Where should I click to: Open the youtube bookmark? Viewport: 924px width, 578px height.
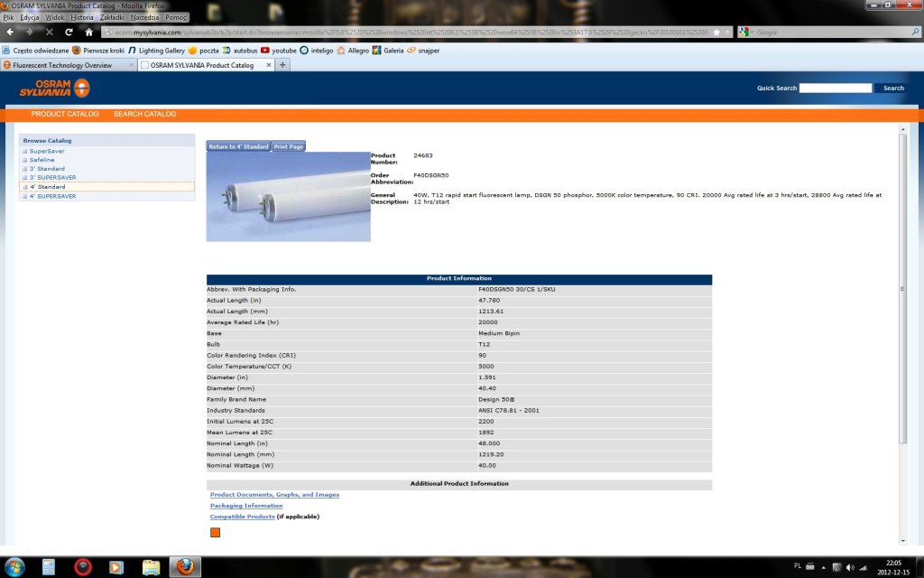279,51
